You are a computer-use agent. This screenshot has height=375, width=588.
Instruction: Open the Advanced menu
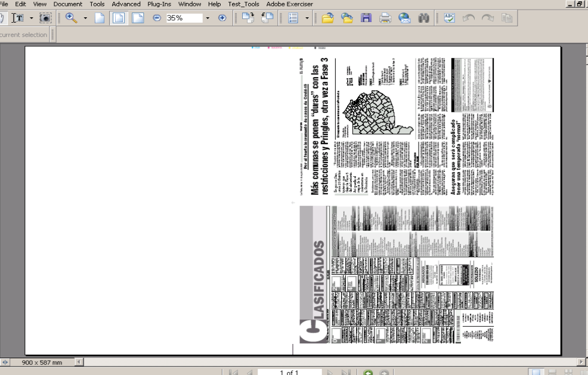click(126, 4)
